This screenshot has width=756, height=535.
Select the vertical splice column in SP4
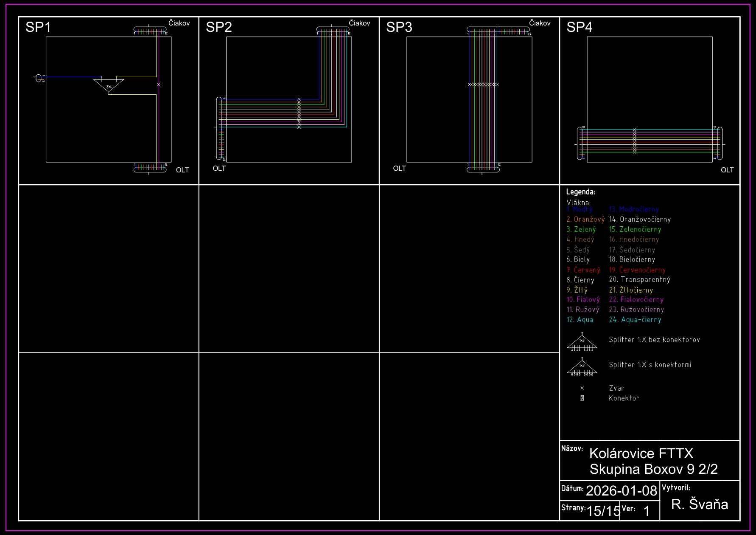(635, 141)
